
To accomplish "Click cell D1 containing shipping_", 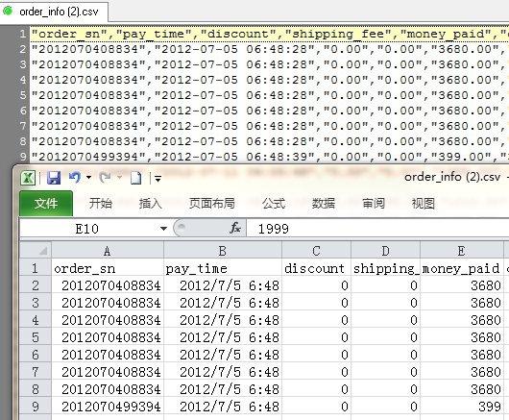I will pyautogui.click(x=386, y=268).
